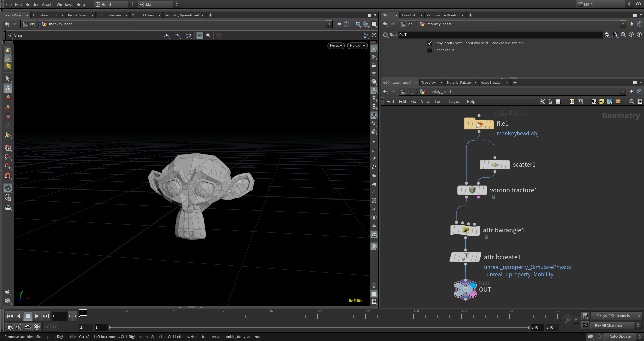Open the network editor Layout menu
The width and height of the screenshot is (644, 341).
[x=455, y=102]
